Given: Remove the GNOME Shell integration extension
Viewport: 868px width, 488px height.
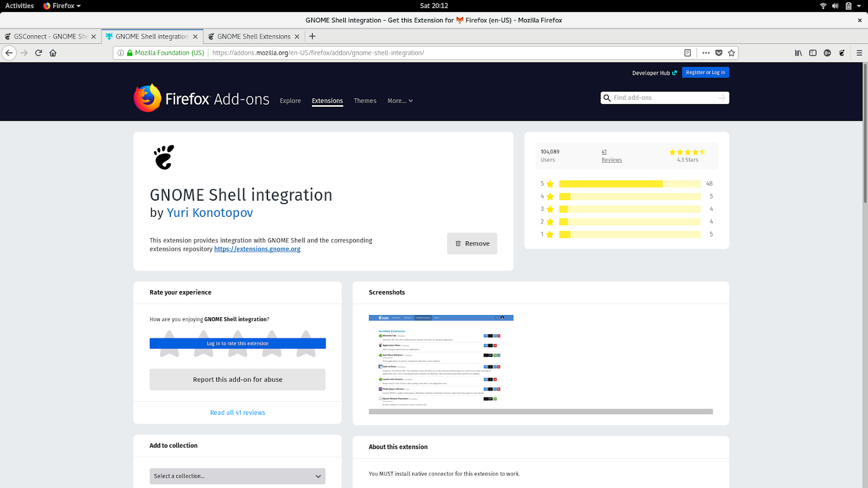Looking at the screenshot, I should tap(472, 243).
